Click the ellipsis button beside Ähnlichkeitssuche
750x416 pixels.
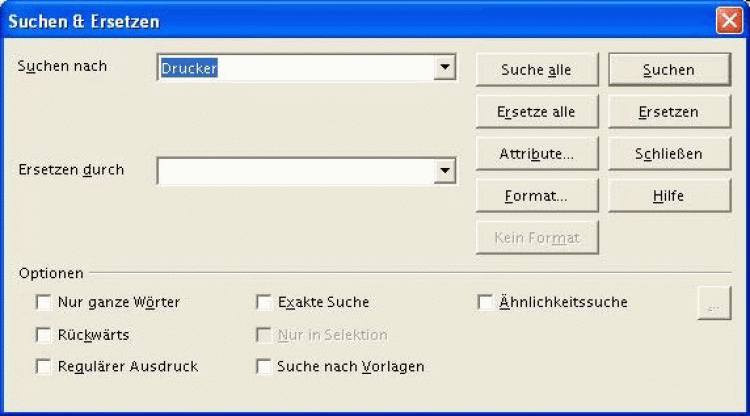(714, 303)
